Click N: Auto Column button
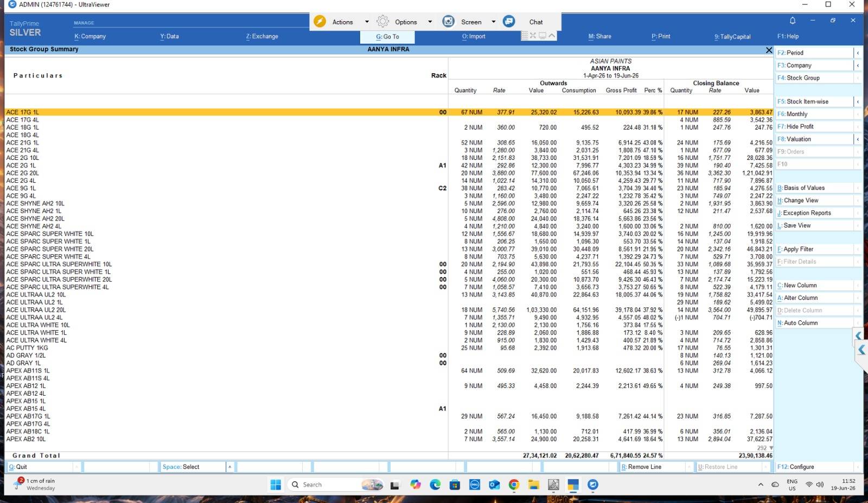 tap(814, 323)
